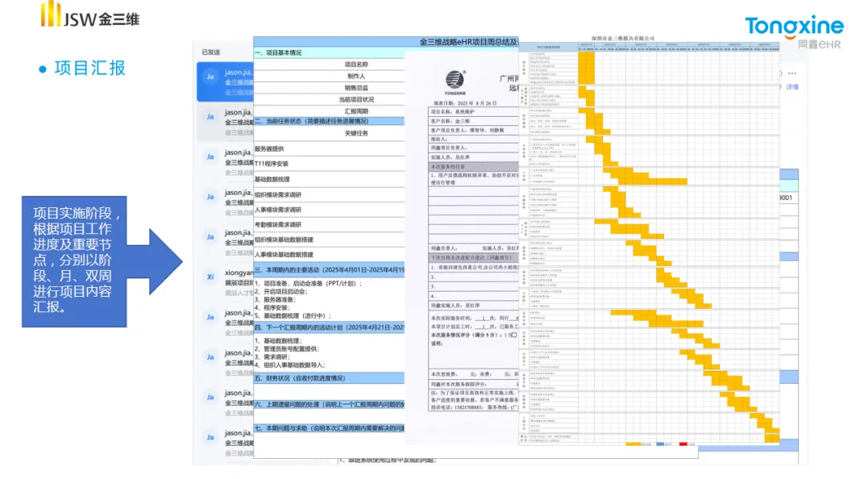The image size is (868, 479).
Task: Select the Xi avatar in the mail list
Action: tap(210, 277)
